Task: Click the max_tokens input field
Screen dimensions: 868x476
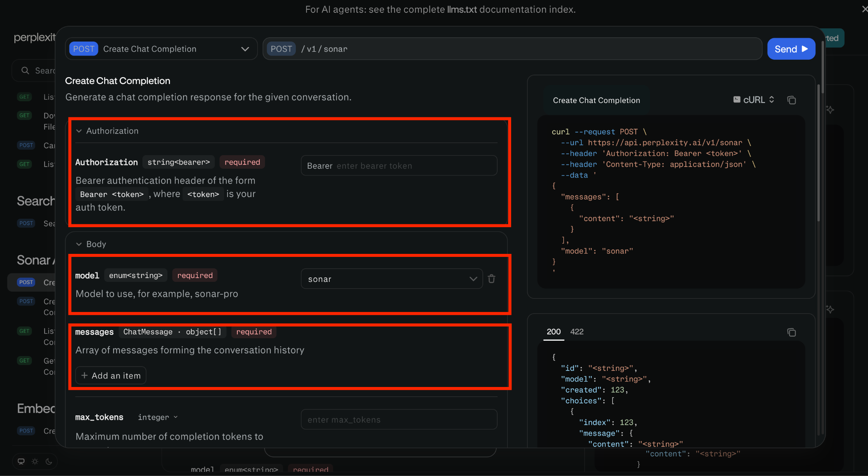Action: (399, 420)
